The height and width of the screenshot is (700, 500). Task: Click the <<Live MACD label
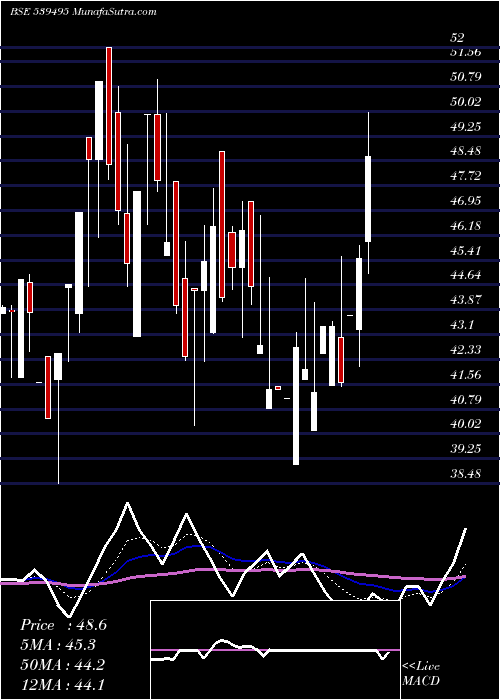421,674
